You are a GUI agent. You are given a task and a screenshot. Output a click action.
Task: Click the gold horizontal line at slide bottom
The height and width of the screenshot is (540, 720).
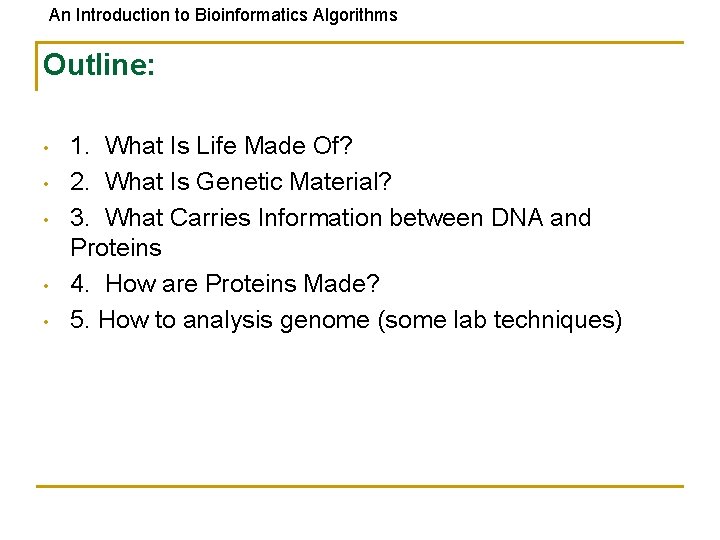click(360, 486)
